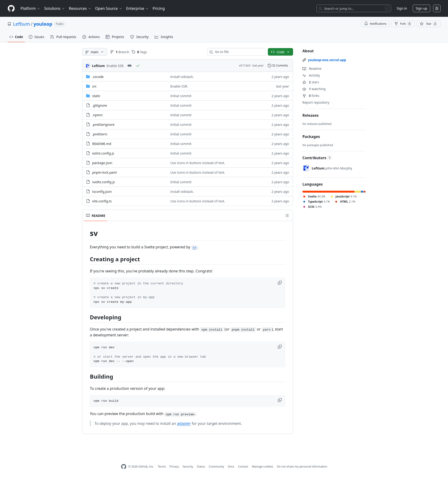Click the Sign in link
This screenshot has height=479, width=448.
click(x=402, y=8)
